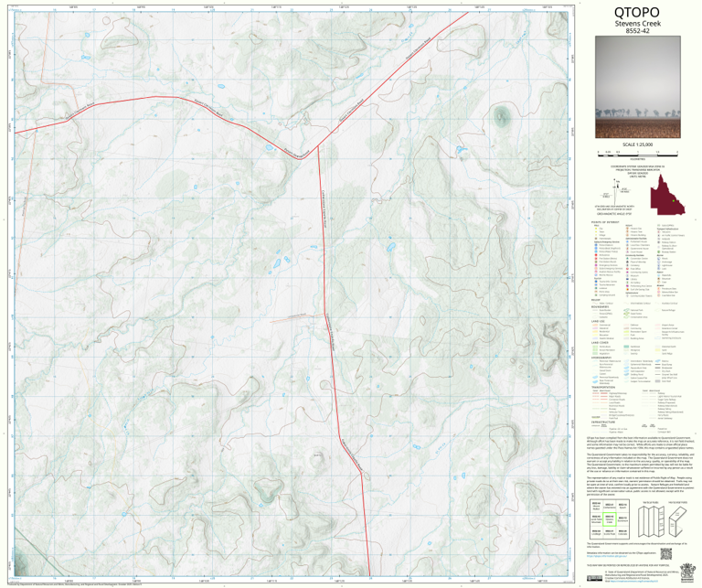This screenshot has width=702, height=588.
Task: Select the green-highlighted Stevens Creek index cell
Action: pos(609,519)
